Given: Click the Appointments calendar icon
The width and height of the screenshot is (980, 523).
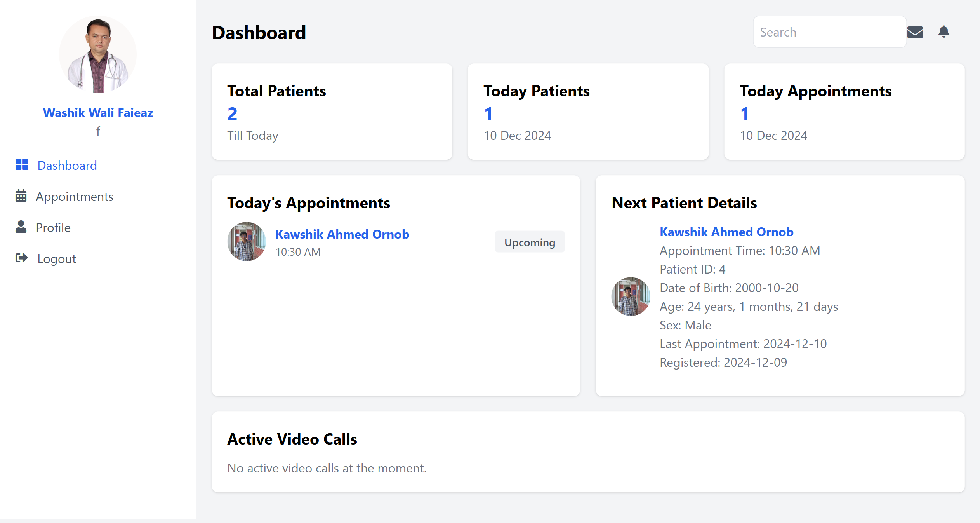Looking at the screenshot, I should click(21, 196).
